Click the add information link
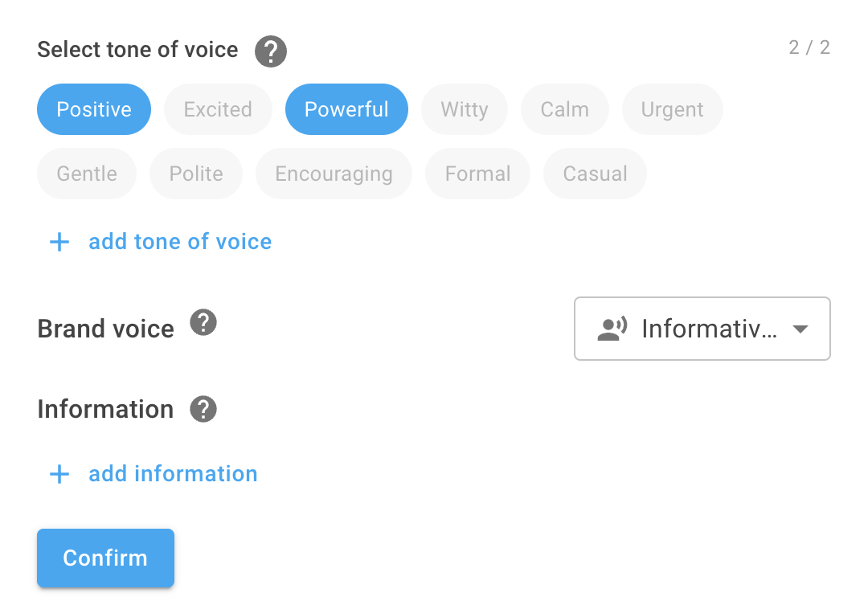868x601 pixels. pyautogui.click(x=174, y=474)
